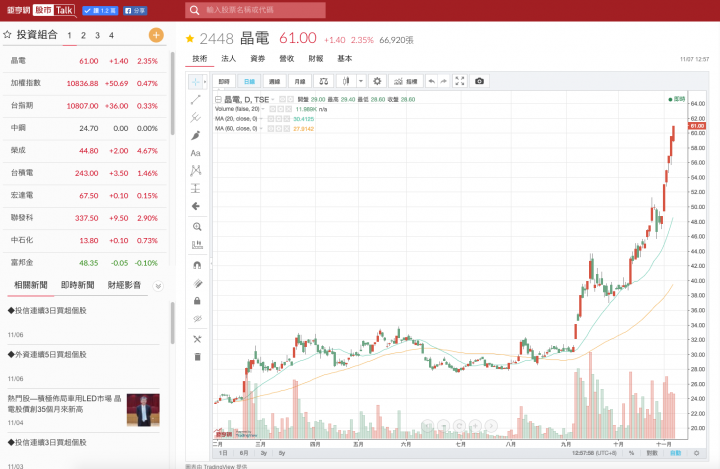Toggle 對數 logarithmic scale

tap(652, 453)
